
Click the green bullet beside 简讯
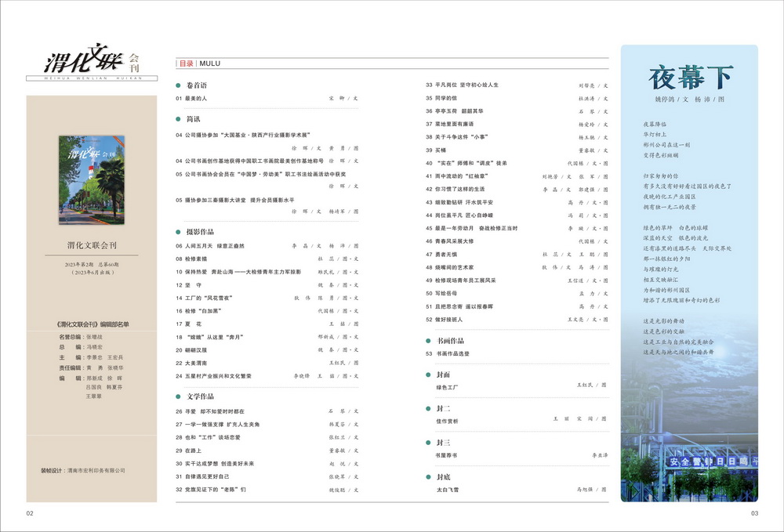179,119
